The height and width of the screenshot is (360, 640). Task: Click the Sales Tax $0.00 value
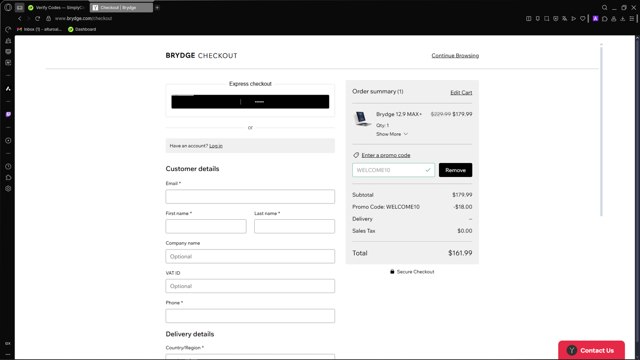tap(464, 231)
